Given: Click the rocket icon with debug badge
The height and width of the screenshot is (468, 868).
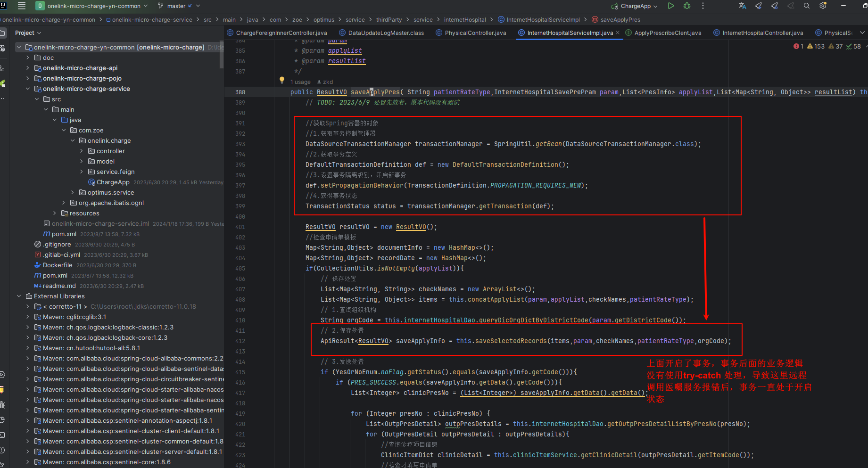Looking at the screenshot, I should click(x=775, y=6).
